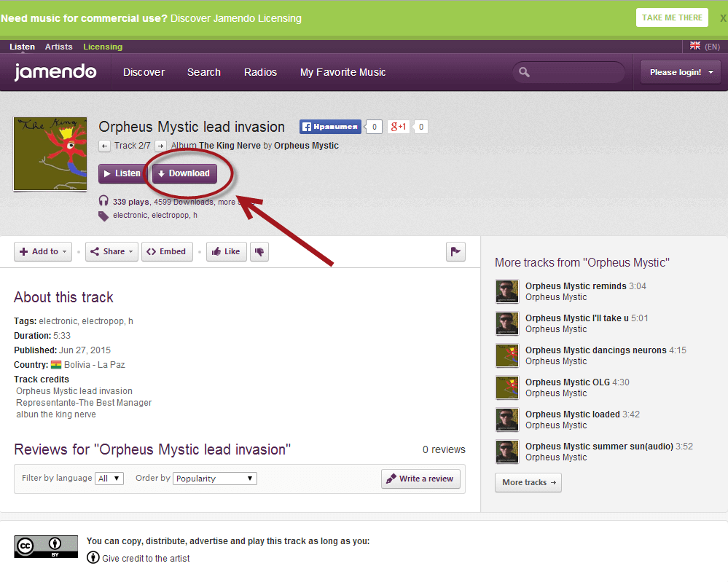Click the Facebook like button
The image size is (728, 582).
[x=330, y=127]
